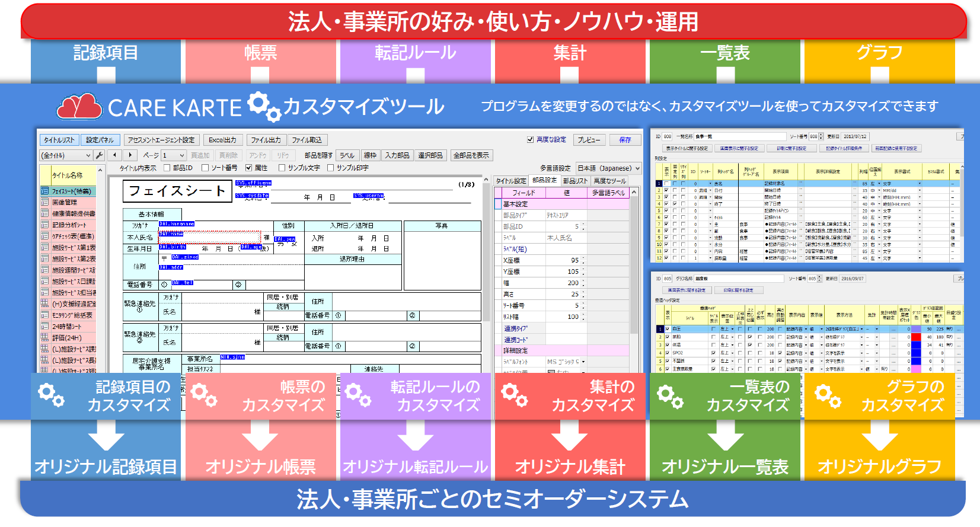This screenshot has height=527, width=980.
Task: Open the 部品設定 tab
Action: pos(544,180)
